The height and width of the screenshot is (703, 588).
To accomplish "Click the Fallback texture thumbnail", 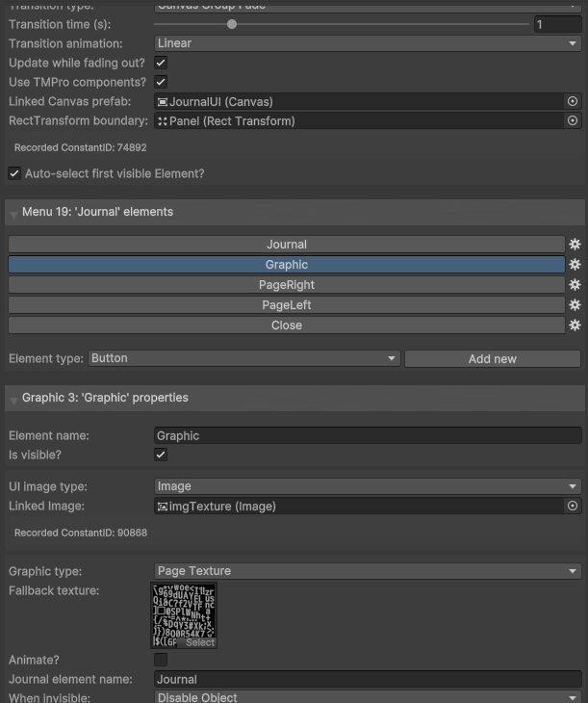I will (x=184, y=614).
